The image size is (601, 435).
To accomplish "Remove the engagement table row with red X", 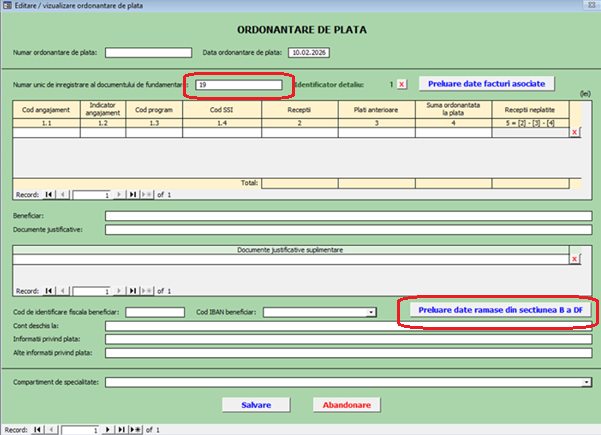I will 575,132.
